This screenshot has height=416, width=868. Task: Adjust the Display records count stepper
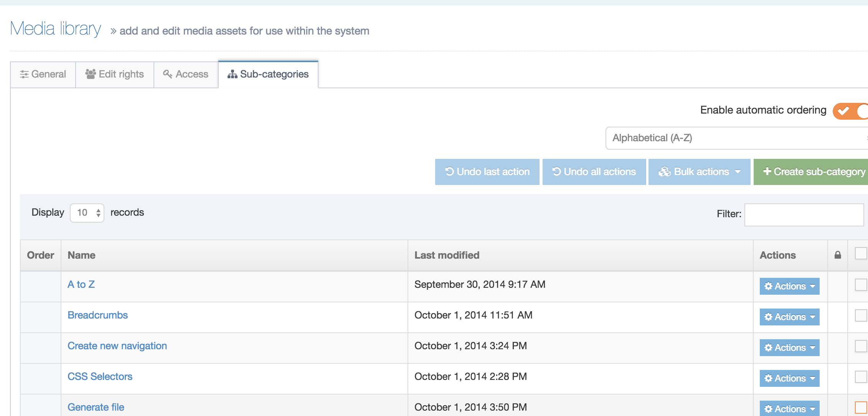point(98,212)
